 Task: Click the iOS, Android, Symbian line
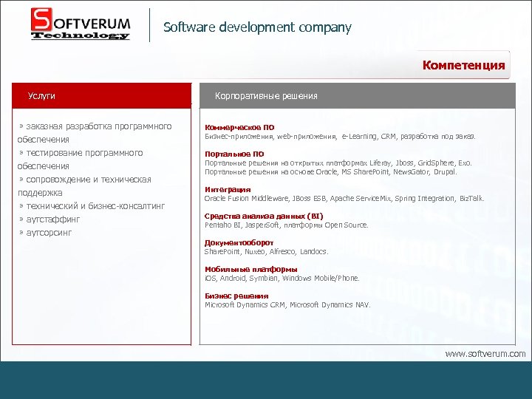pos(282,279)
